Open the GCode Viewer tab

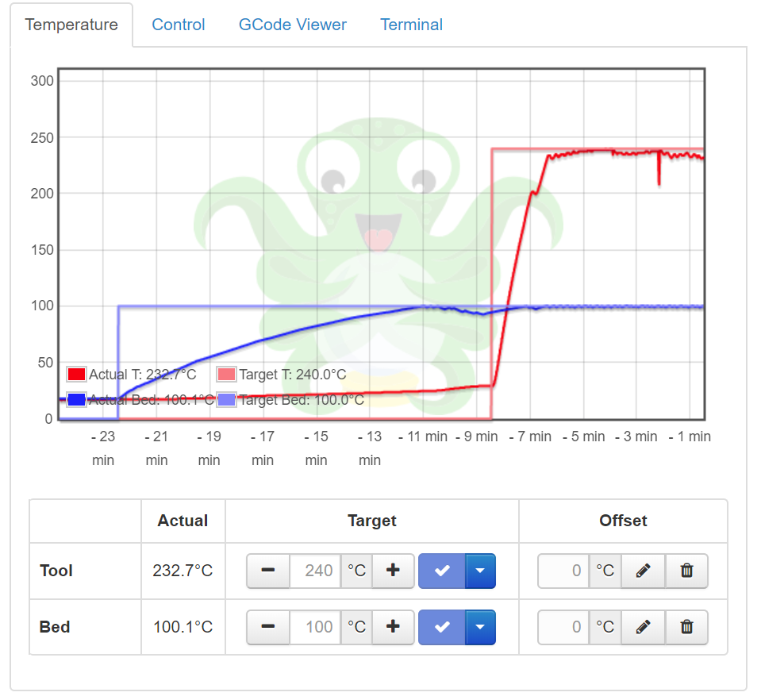pos(292,25)
